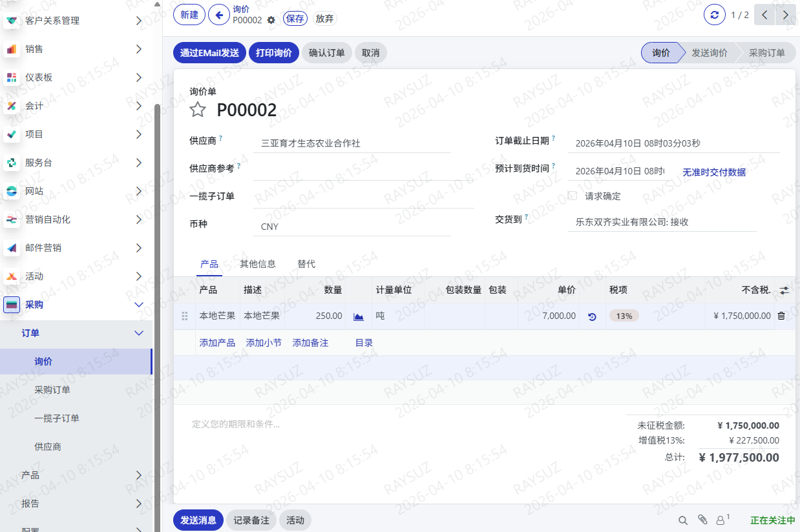Click the refresh record icon
The height and width of the screenshot is (532, 800).
tap(714, 15)
